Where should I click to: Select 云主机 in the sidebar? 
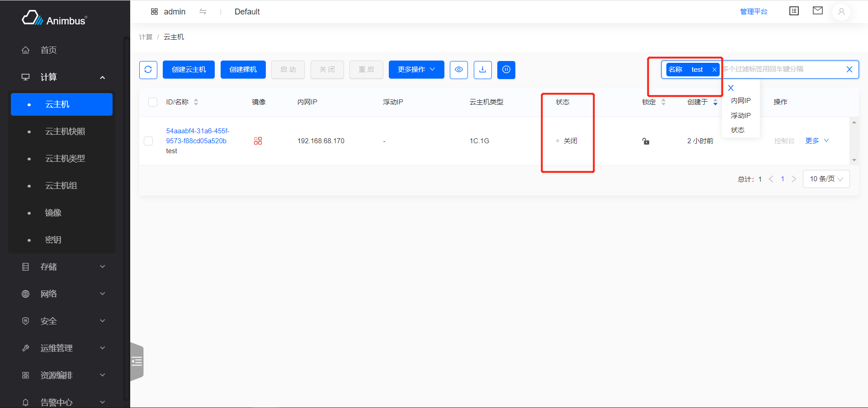61,104
